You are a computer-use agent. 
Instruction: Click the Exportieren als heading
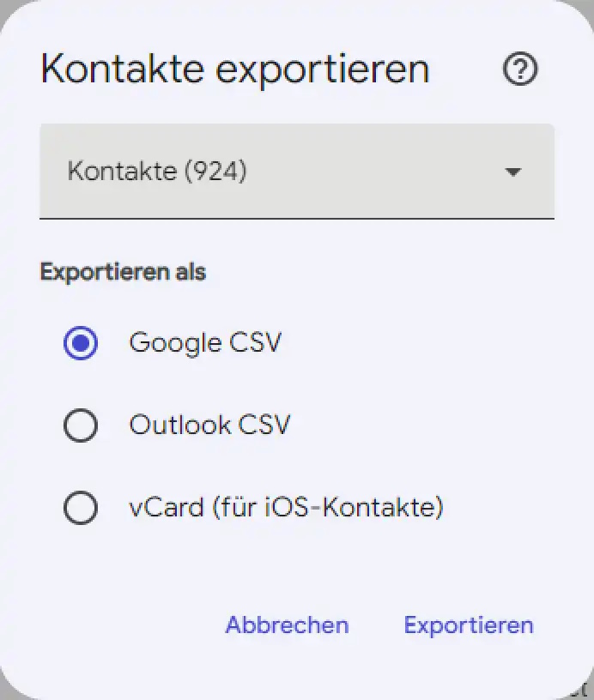tap(123, 272)
